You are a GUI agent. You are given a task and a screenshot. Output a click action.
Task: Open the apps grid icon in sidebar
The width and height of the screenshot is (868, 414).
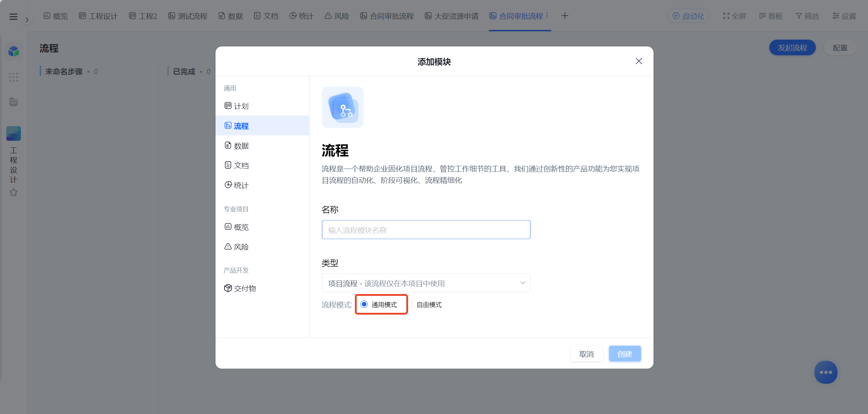14,77
